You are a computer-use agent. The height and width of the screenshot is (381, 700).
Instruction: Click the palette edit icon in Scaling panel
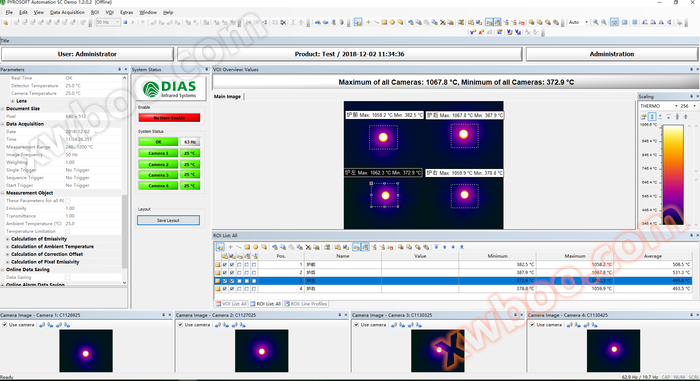[x=643, y=117]
